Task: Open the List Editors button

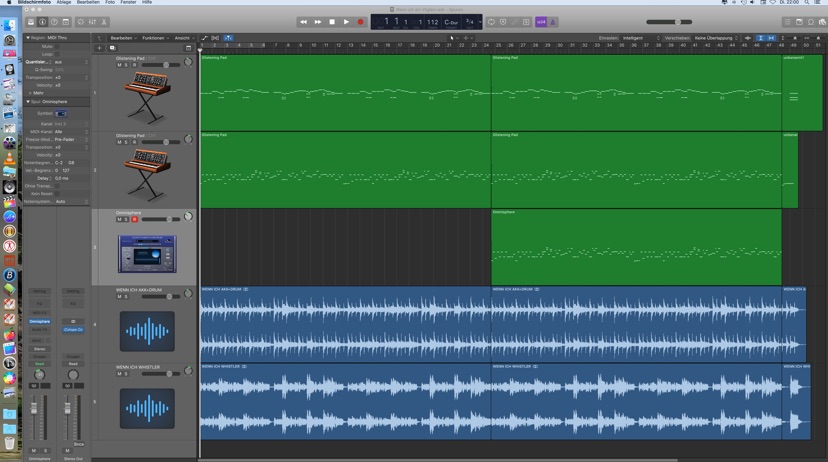Action: 787,22
